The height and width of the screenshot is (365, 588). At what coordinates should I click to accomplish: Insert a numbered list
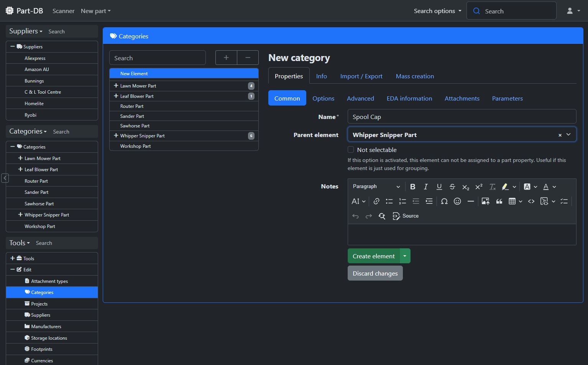(402, 201)
